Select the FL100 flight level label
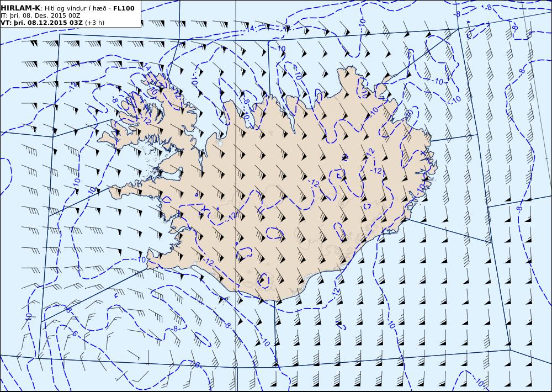Image resolution: width=552 pixels, height=392 pixels. tap(124, 8)
